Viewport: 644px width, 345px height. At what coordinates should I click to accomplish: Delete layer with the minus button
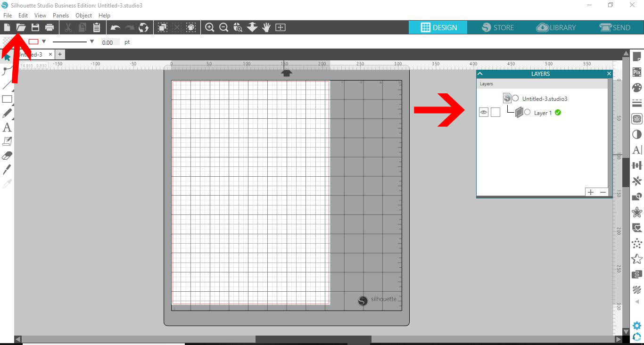tap(603, 192)
